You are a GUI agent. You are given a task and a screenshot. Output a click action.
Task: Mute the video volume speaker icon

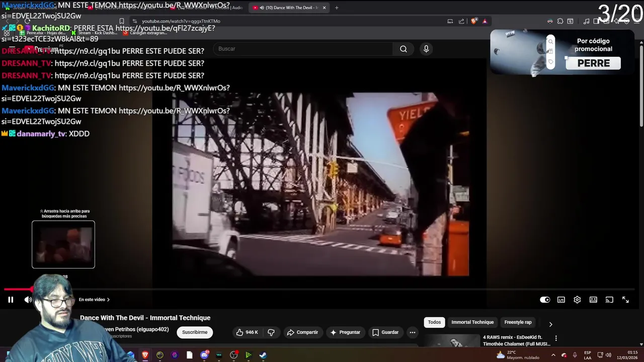tap(28, 300)
